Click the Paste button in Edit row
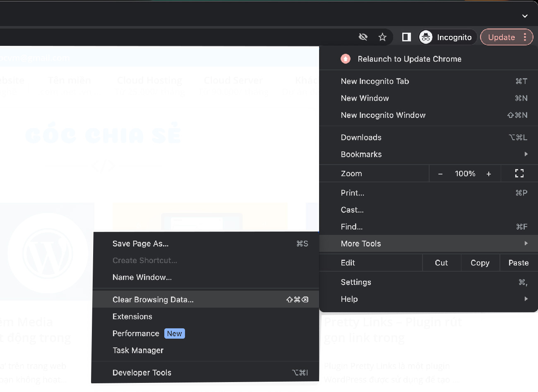Screen dimensions: 538x392 click(519, 263)
